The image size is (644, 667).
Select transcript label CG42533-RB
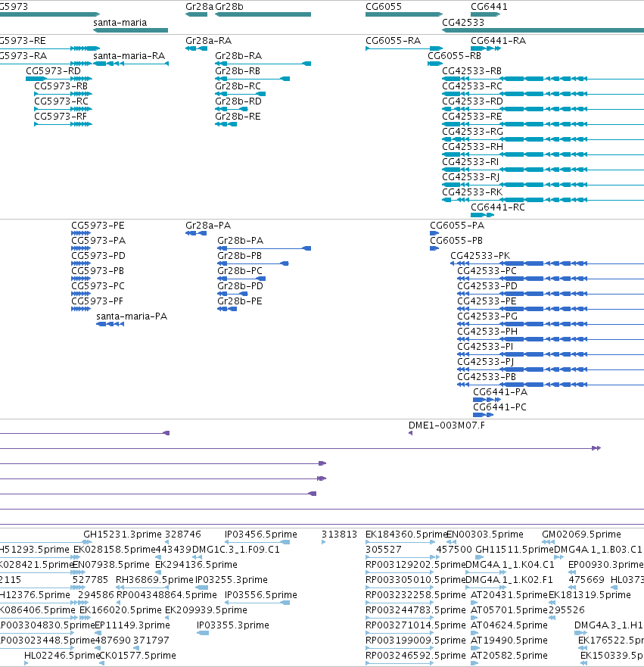coord(472,71)
